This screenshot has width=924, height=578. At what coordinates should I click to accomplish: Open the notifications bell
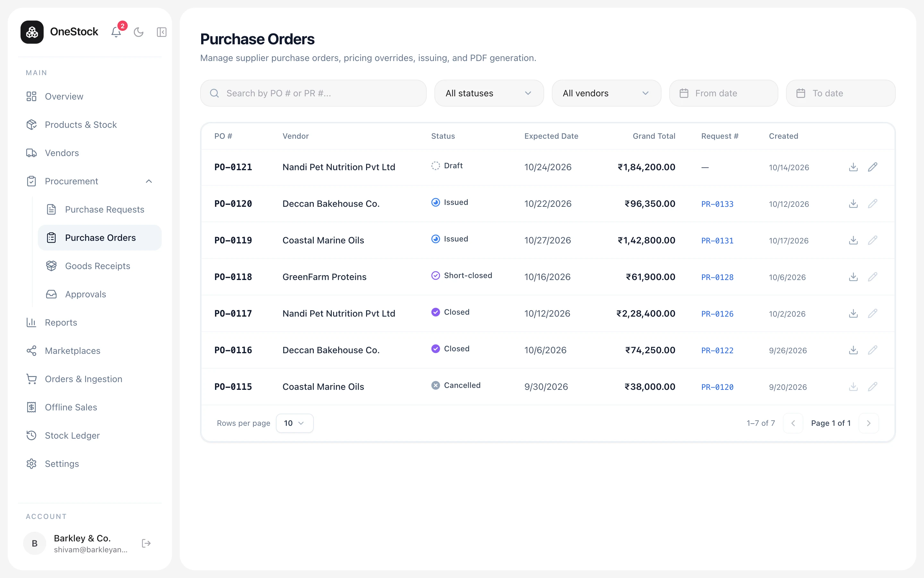(116, 32)
